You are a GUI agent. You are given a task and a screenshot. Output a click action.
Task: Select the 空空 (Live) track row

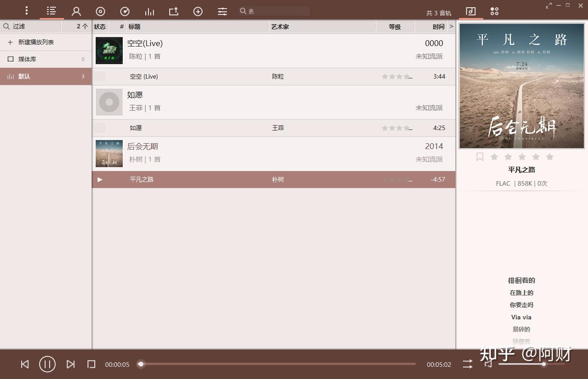pyautogui.click(x=274, y=76)
